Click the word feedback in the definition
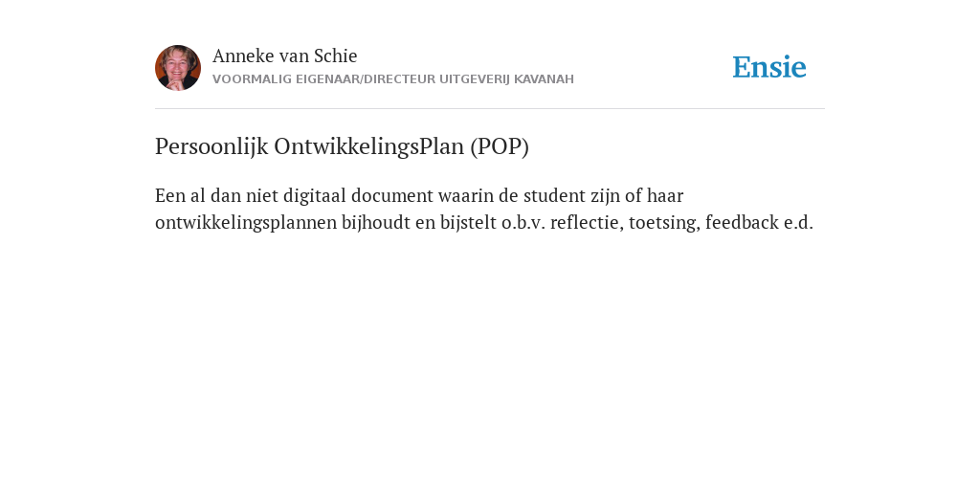The width and height of the screenshot is (980, 490). tap(742, 223)
